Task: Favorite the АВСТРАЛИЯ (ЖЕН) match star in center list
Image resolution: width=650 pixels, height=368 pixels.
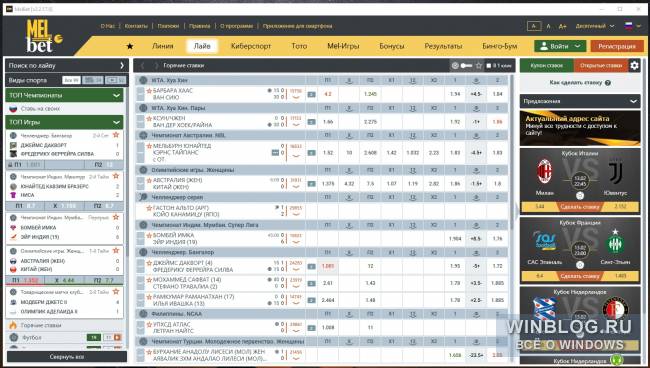Action: (149, 180)
